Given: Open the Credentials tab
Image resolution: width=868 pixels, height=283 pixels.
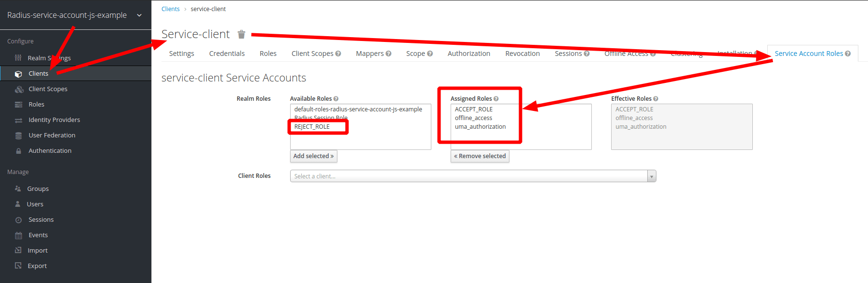Looking at the screenshot, I should (x=227, y=54).
